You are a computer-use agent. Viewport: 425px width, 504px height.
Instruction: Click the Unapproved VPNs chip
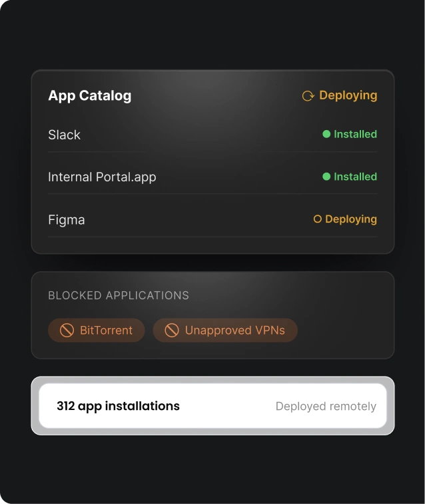225,330
